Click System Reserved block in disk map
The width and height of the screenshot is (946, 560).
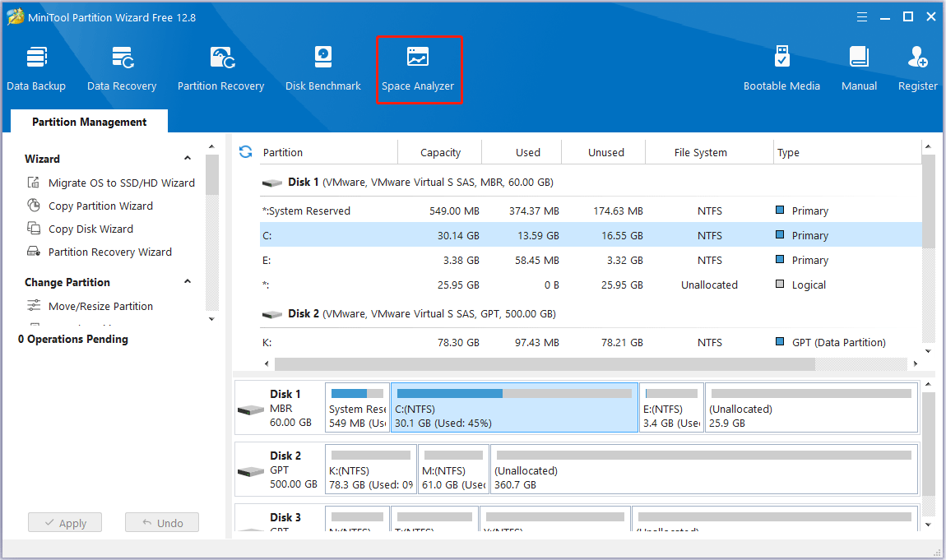click(x=357, y=408)
